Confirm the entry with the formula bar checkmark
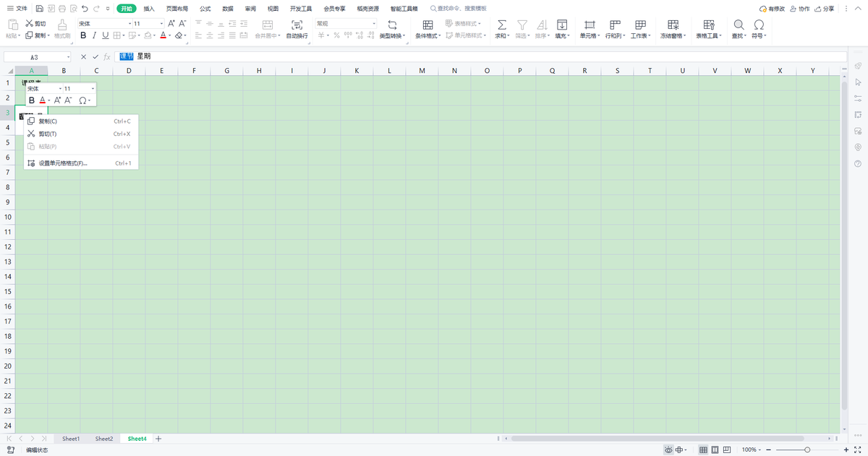Screen dimensions: 868x456 (95, 56)
